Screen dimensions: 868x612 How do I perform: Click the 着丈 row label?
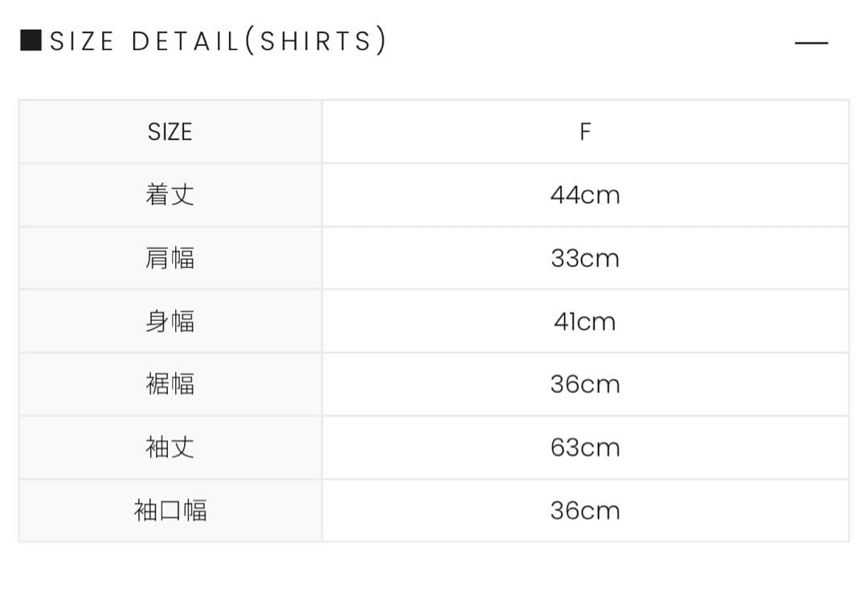click(x=170, y=195)
